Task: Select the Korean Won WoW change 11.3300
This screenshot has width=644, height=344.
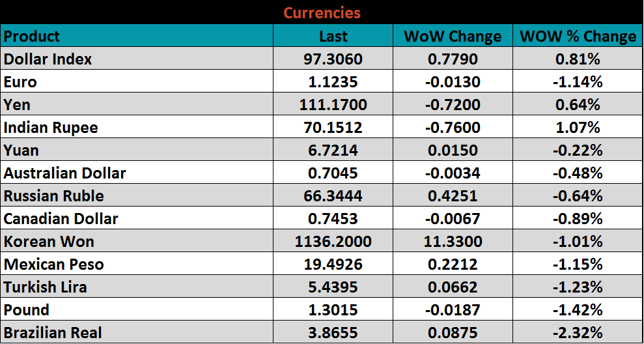Action: pyautogui.click(x=453, y=242)
